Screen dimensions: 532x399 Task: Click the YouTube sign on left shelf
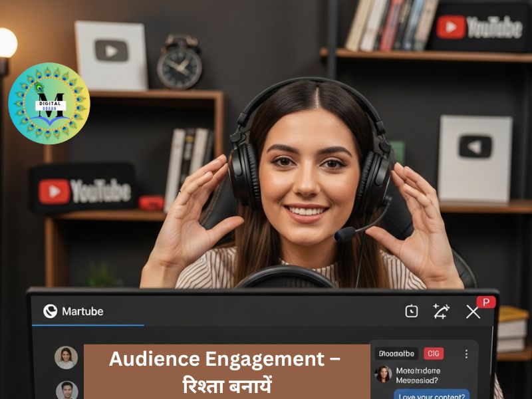(x=84, y=191)
